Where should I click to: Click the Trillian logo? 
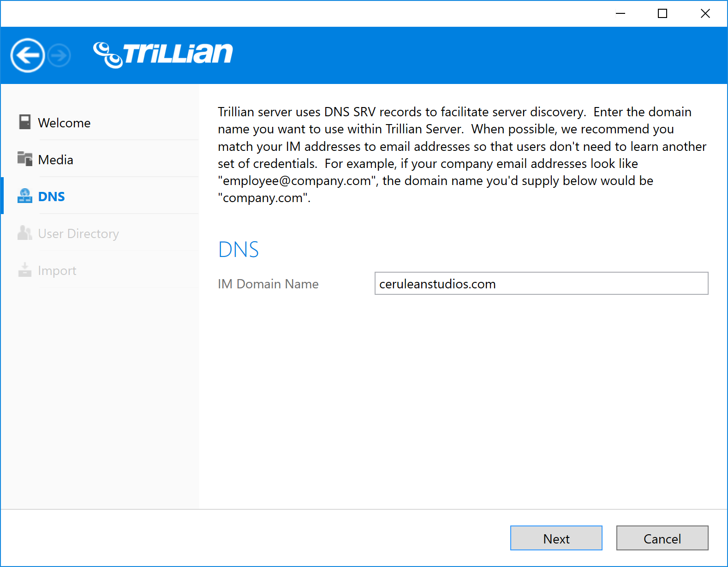pos(163,54)
